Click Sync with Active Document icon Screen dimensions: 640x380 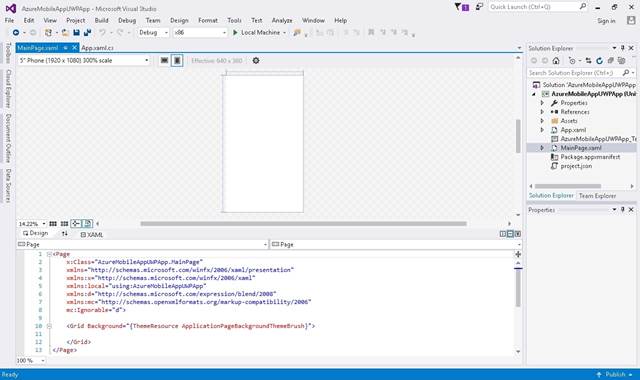click(588, 60)
